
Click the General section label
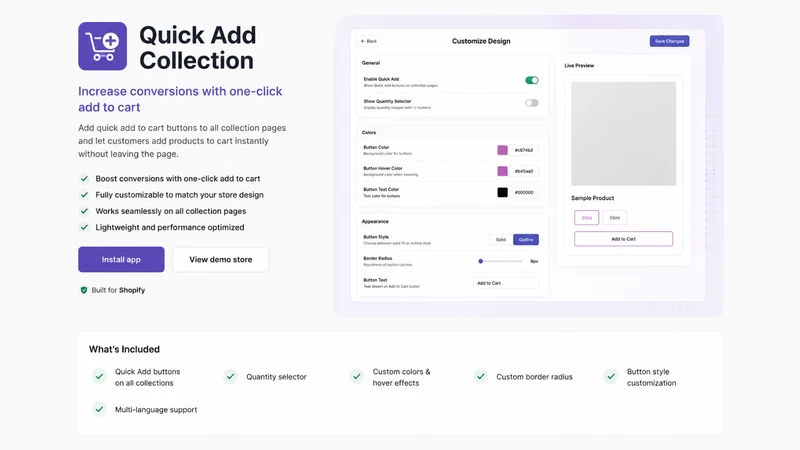[371, 63]
